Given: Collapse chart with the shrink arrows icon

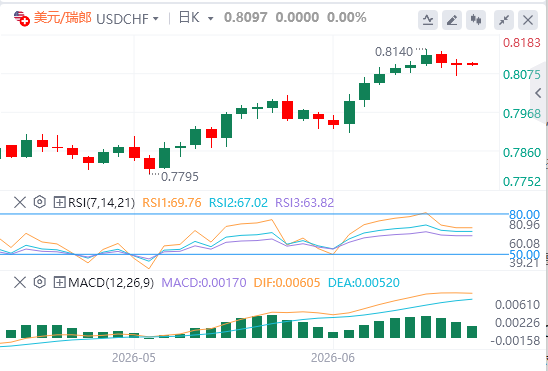Looking at the screenshot, I should pyautogui.click(x=504, y=20).
